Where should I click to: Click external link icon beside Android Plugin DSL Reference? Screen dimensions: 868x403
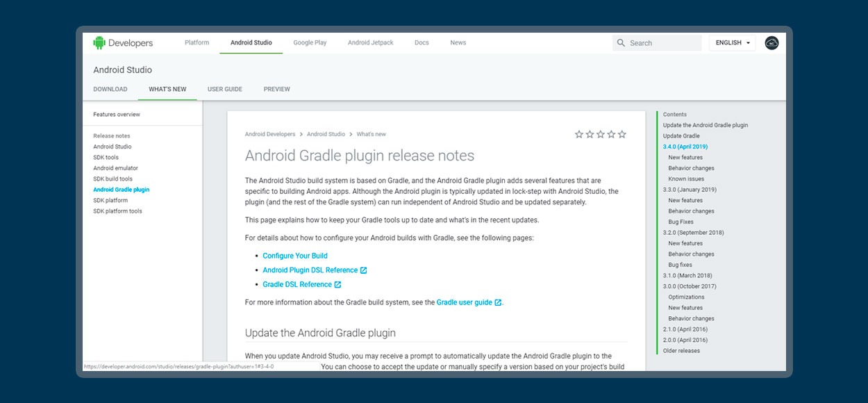pyautogui.click(x=364, y=270)
